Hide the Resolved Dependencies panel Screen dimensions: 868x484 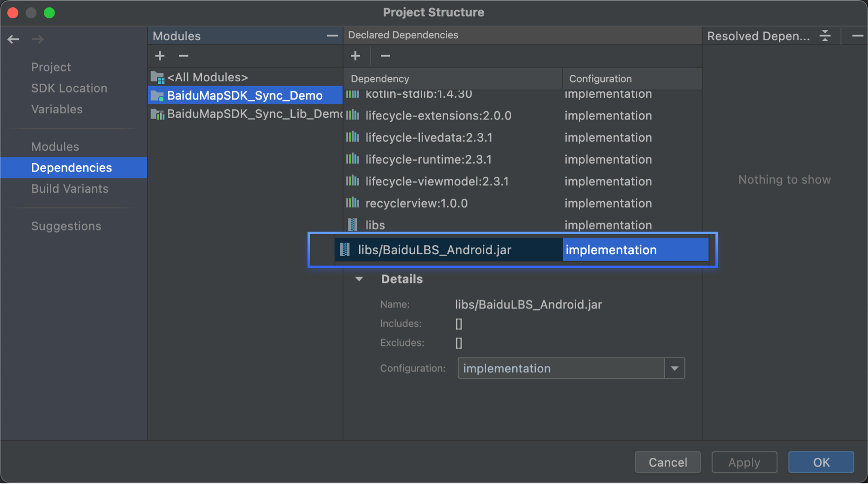pos(857,36)
